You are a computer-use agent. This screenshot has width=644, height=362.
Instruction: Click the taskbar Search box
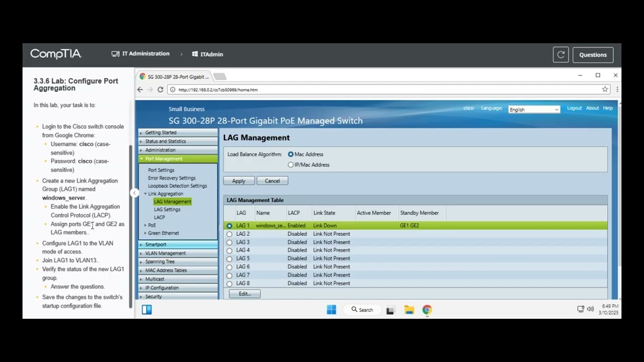click(362, 310)
